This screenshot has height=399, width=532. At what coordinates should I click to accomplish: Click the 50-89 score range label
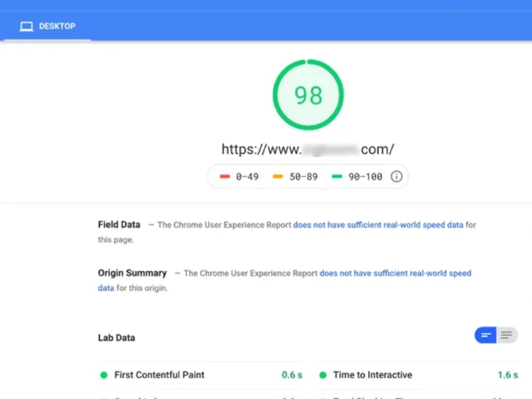pyautogui.click(x=303, y=177)
